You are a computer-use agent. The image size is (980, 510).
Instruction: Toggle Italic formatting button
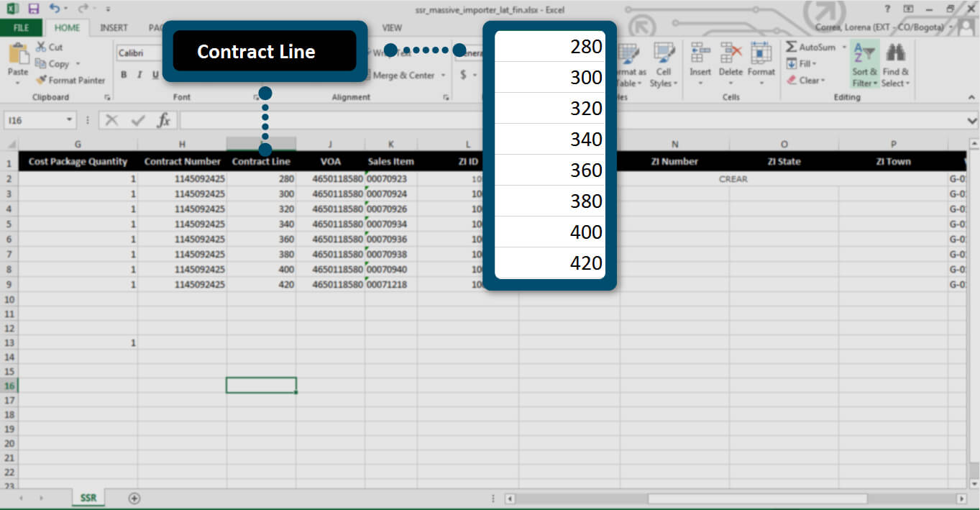tap(138, 75)
